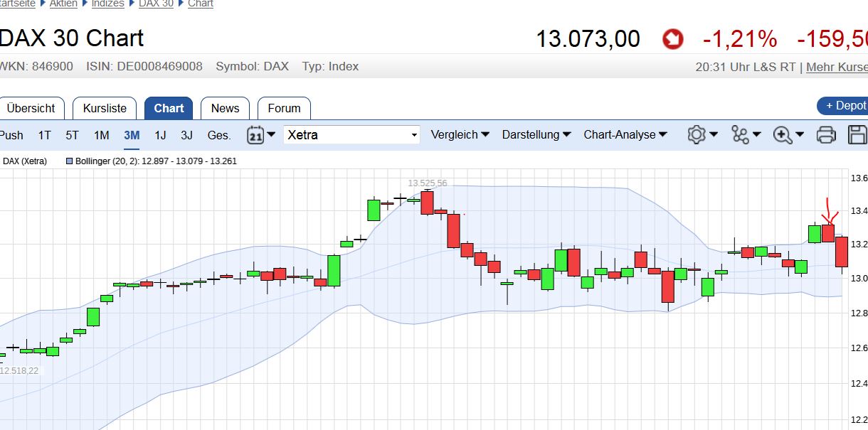Click the Mehr Kurse link
The width and height of the screenshot is (868, 430).
click(x=837, y=67)
